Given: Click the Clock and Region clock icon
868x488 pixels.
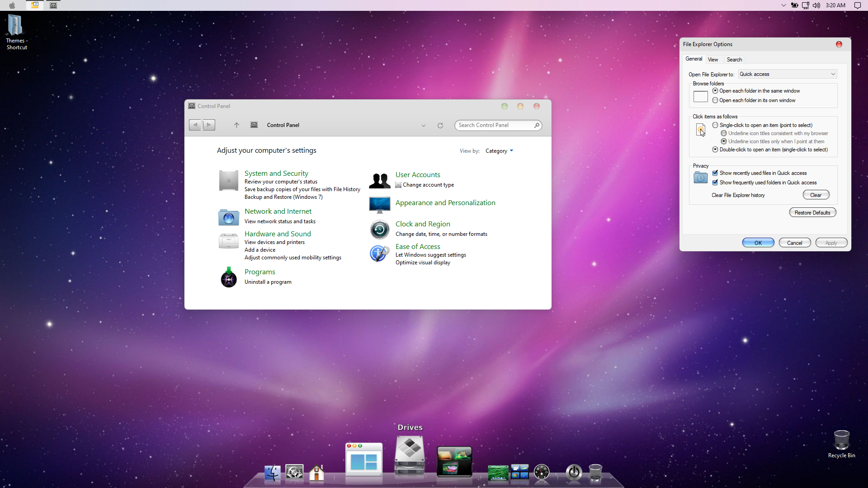Looking at the screenshot, I should click(379, 230).
